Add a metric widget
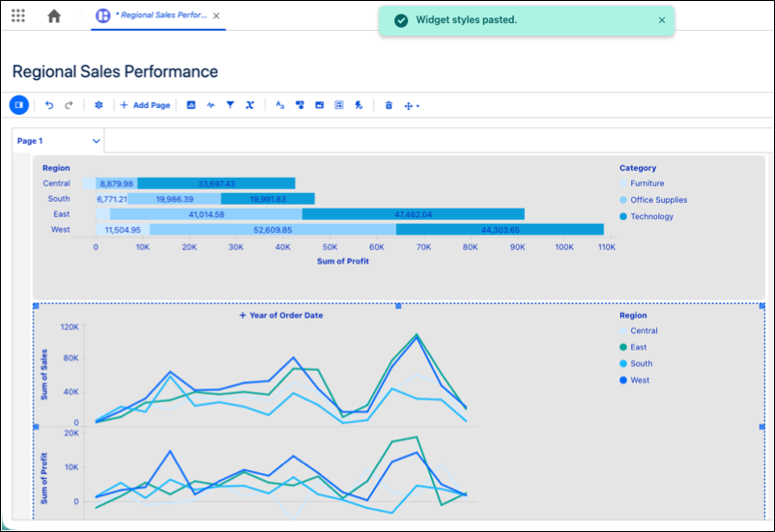Screen dimensions: 775x532 coord(211,105)
